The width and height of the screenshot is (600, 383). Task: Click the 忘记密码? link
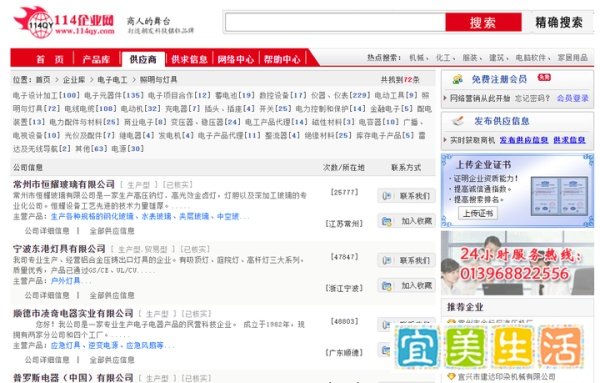[x=532, y=98]
